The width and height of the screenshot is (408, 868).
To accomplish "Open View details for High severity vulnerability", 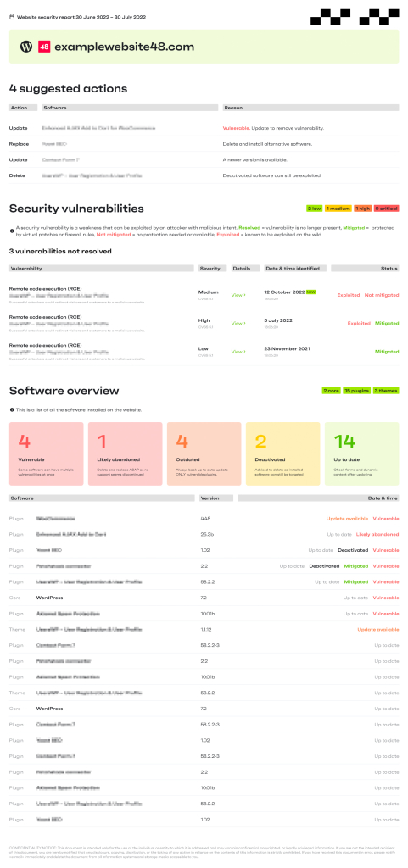I will pyautogui.click(x=238, y=323).
